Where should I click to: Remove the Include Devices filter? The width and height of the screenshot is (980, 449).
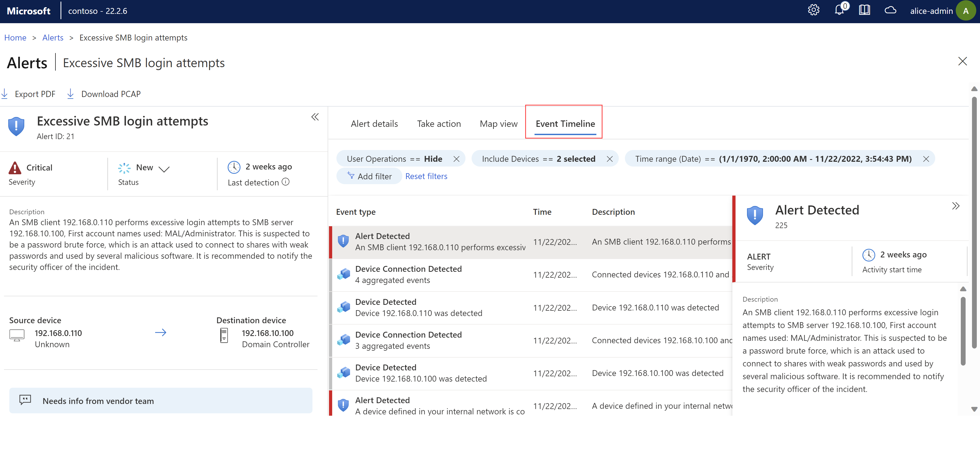click(611, 158)
